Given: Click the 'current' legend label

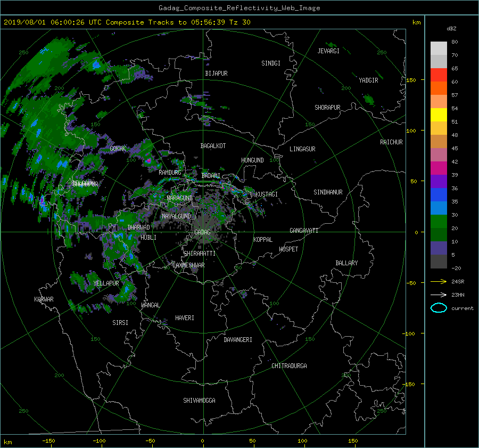Looking at the screenshot, I should (463, 308).
